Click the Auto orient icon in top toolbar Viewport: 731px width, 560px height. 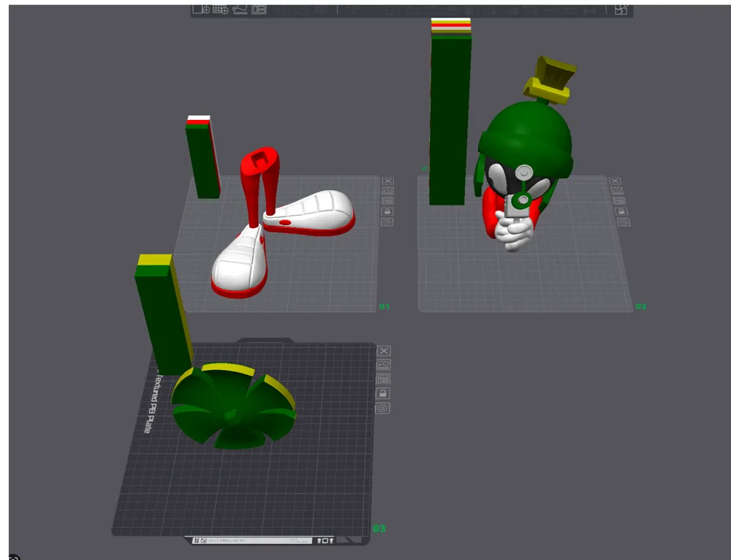240,10
